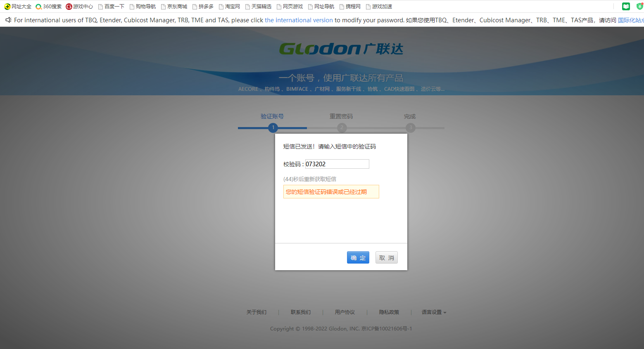The height and width of the screenshot is (349, 644).
Task: Open the 网址导航 bookmark
Action: tap(321, 7)
